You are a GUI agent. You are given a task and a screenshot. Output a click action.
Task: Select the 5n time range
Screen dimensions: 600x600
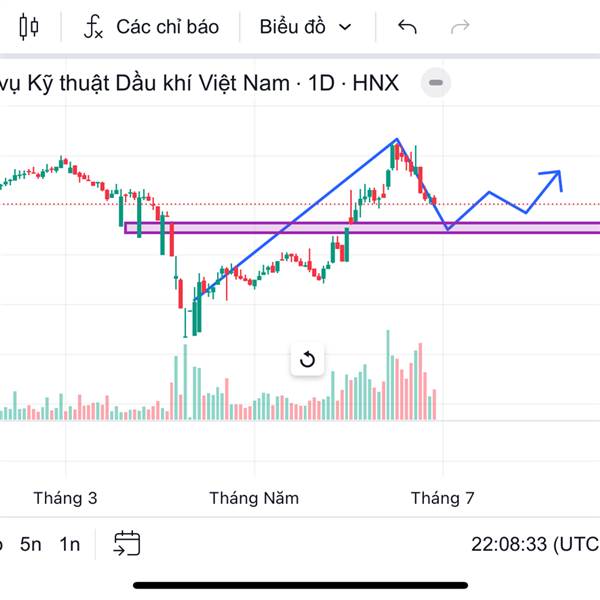point(31,544)
